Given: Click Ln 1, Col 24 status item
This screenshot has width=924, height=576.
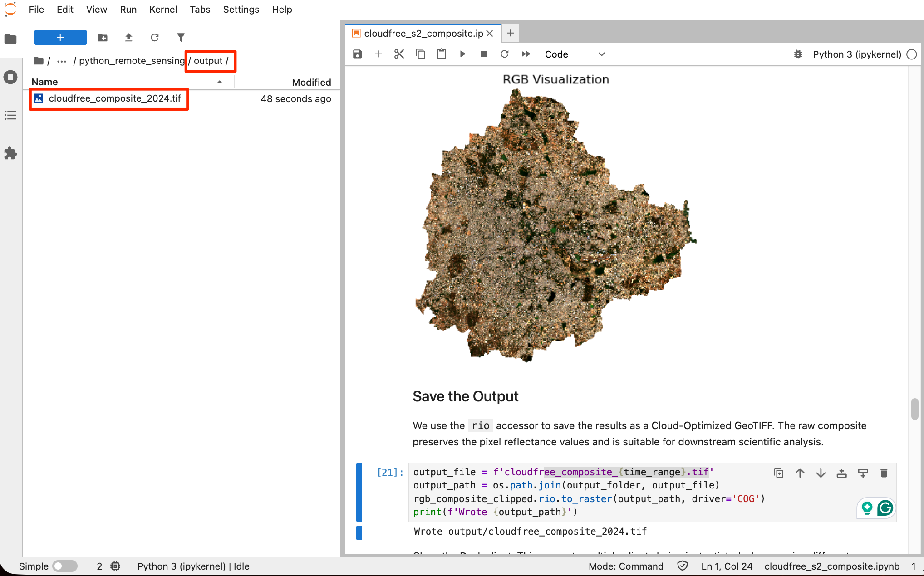Looking at the screenshot, I should pos(727,566).
